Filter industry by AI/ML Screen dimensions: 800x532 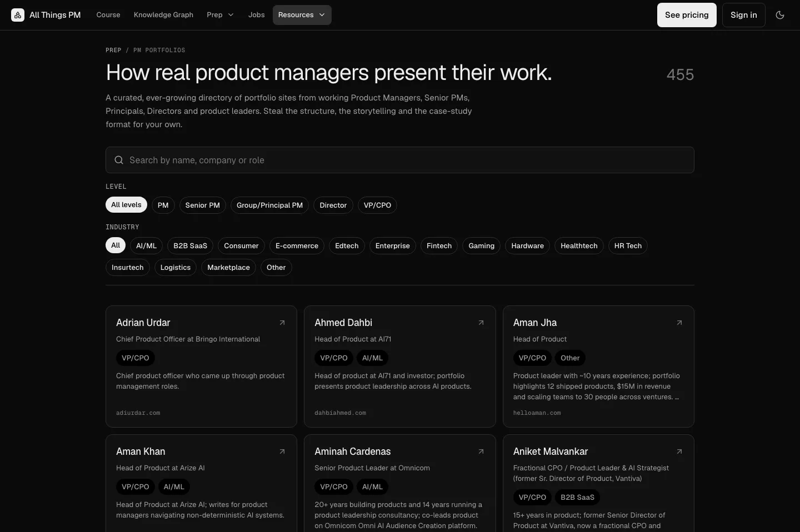pyautogui.click(x=146, y=245)
